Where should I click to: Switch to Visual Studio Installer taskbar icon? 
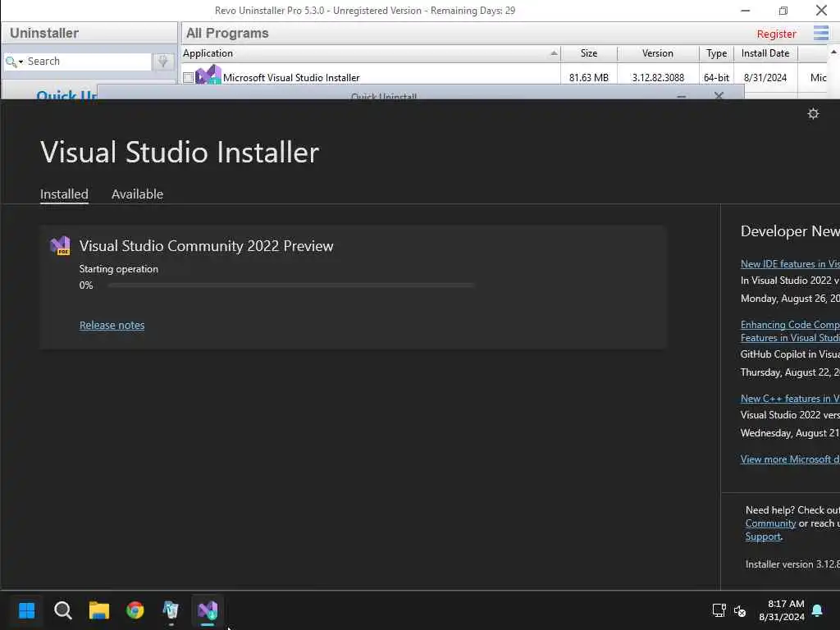point(208,610)
